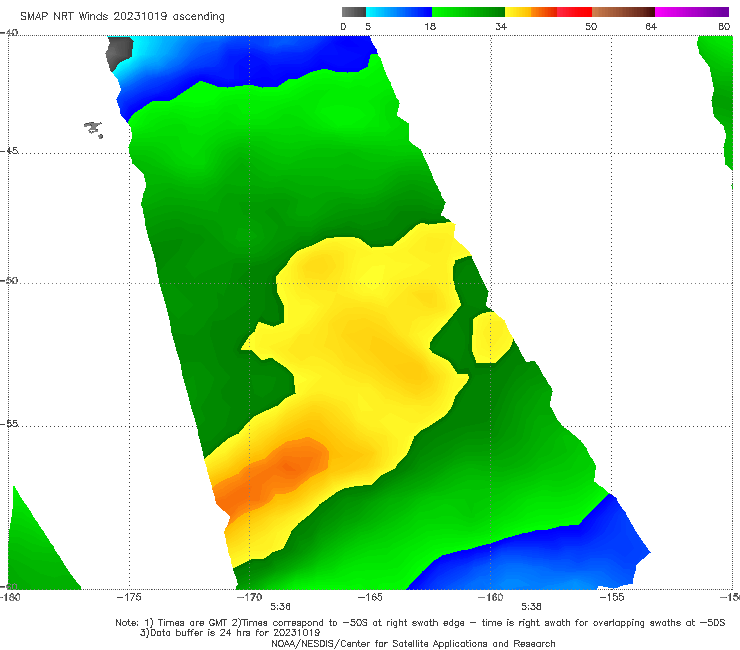
Task: Click the isolated yellow wind patch near -160
Action: pos(492,337)
